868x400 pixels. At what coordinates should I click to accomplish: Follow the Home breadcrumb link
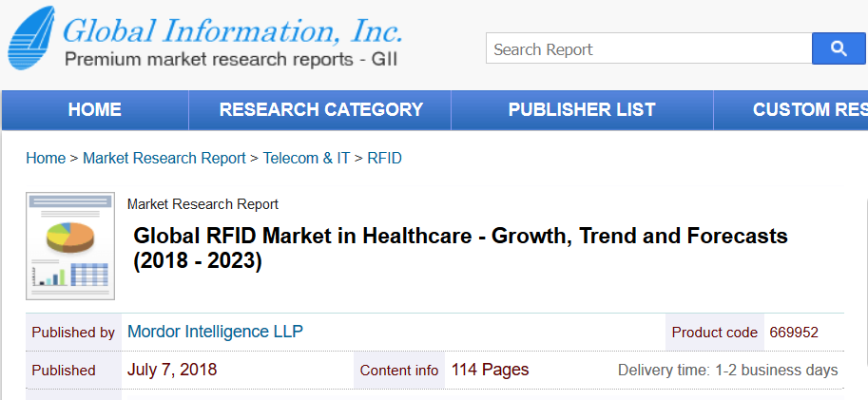tap(46, 159)
